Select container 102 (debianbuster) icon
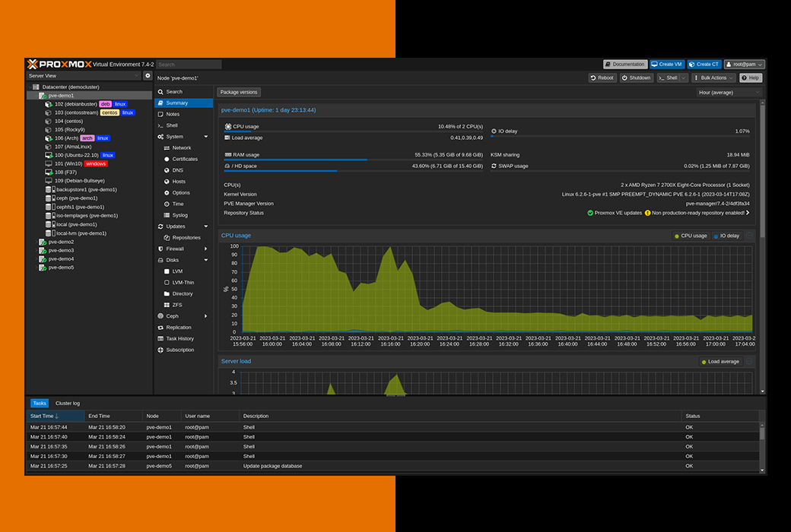 point(49,104)
